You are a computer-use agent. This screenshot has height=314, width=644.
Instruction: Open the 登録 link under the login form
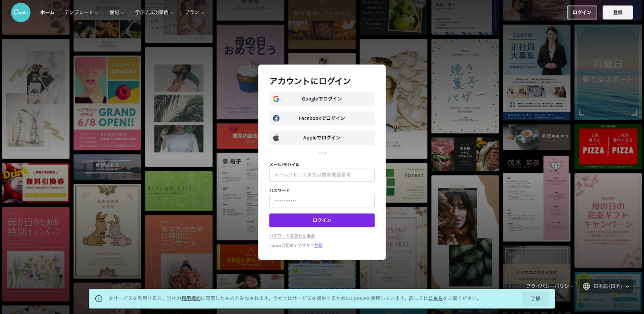(x=318, y=245)
